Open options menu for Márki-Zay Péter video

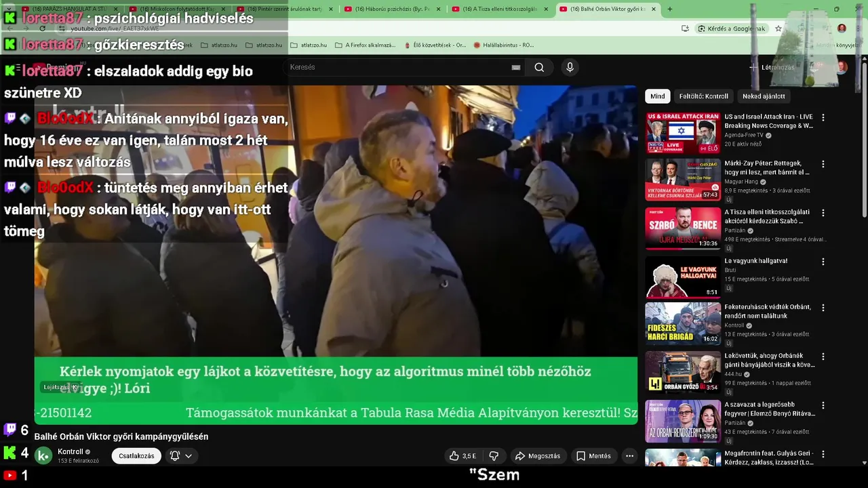(x=823, y=164)
